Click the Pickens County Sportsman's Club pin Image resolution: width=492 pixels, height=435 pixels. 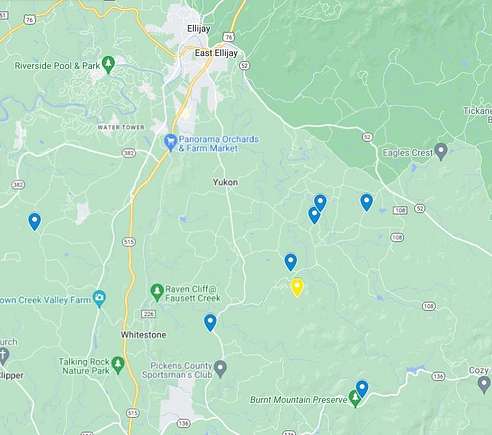[x=220, y=369]
